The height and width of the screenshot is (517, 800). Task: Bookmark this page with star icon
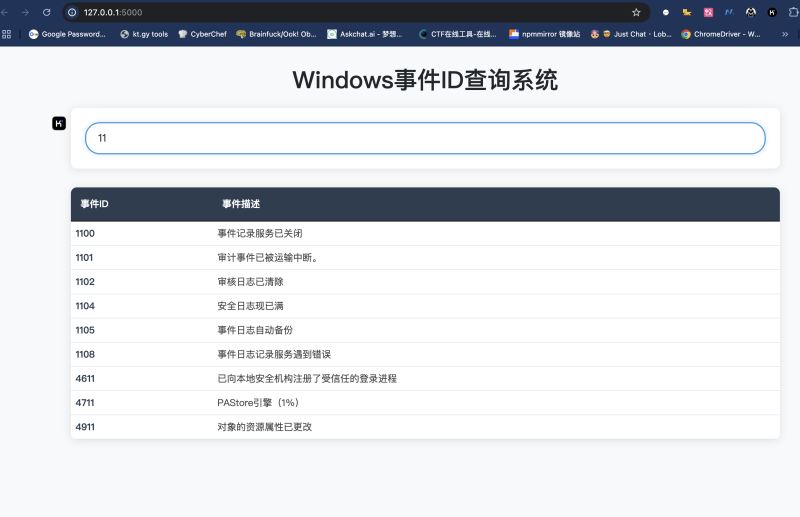[636, 12]
